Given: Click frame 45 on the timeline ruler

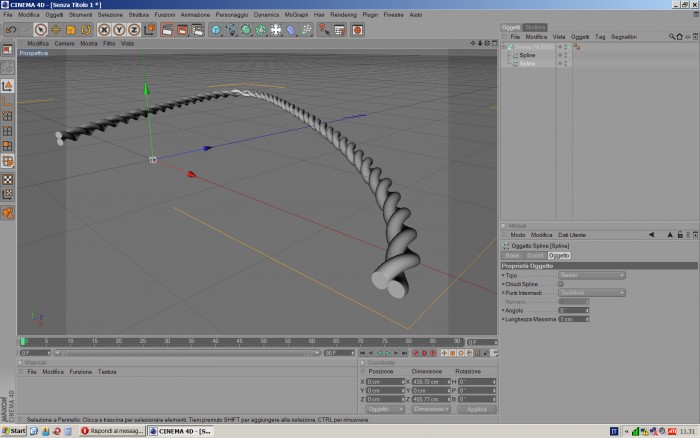Looking at the screenshot, I should click(x=239, y=342).
